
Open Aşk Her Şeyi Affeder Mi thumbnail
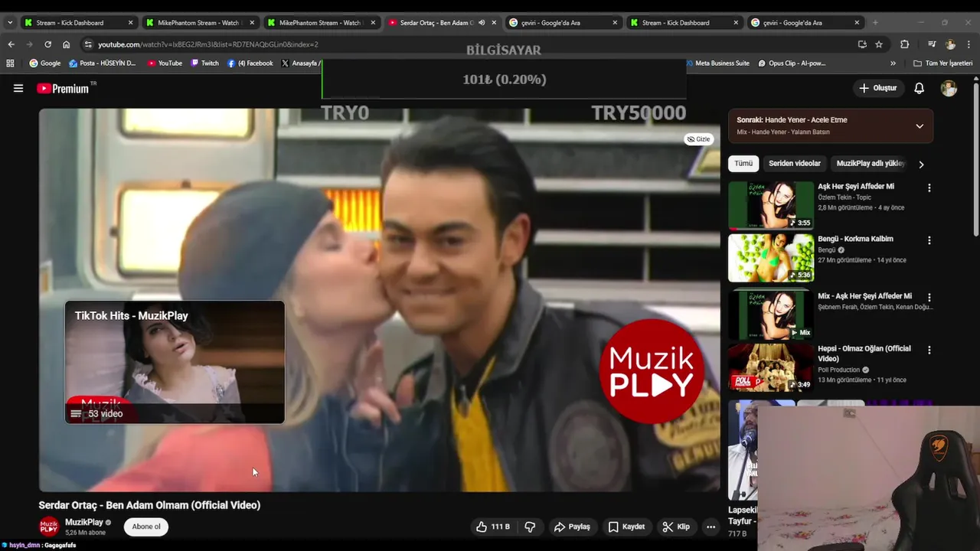[x=771, y=205]
